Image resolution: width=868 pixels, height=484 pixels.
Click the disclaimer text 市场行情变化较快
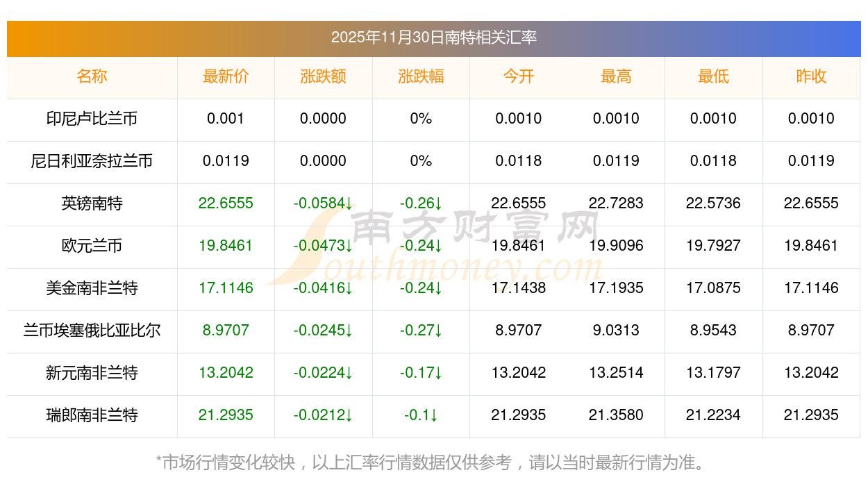pos(228,462)
